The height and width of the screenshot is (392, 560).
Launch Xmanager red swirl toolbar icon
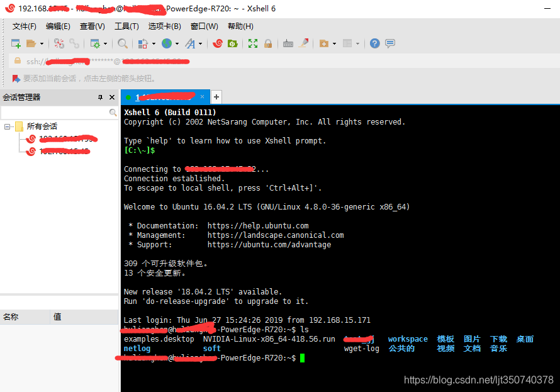tap(218, 43)
